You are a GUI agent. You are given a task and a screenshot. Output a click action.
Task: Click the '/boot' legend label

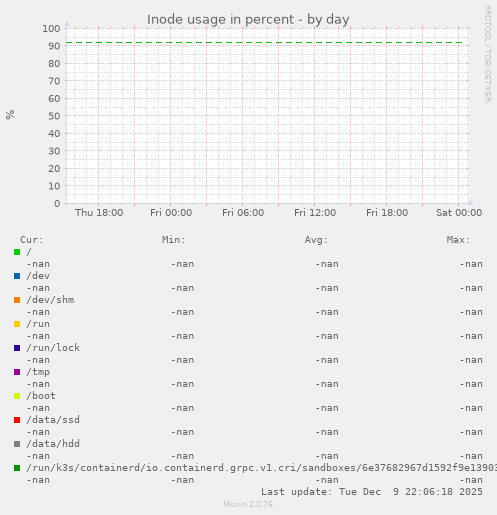point(41,396)
